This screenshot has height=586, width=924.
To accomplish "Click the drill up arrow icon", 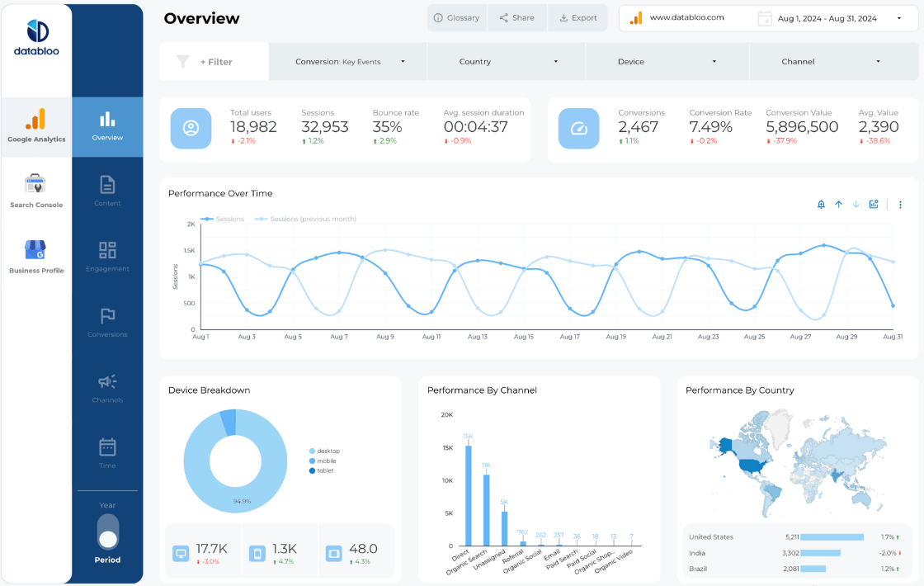I will 838,205.
